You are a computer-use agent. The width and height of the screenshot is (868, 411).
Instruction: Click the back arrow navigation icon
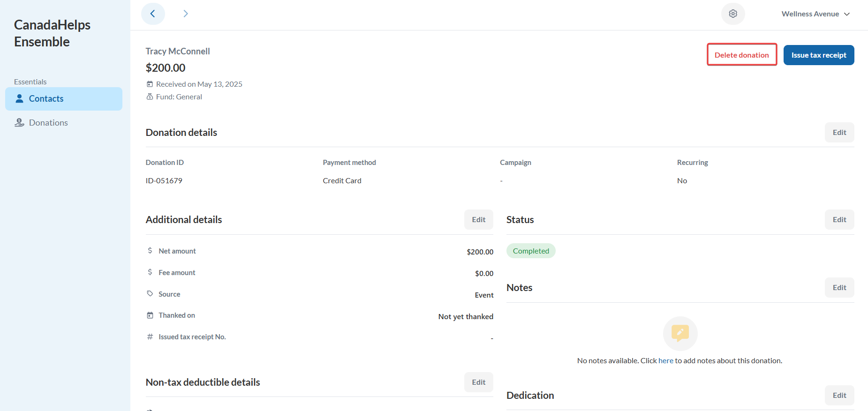[x=153, y=14]
